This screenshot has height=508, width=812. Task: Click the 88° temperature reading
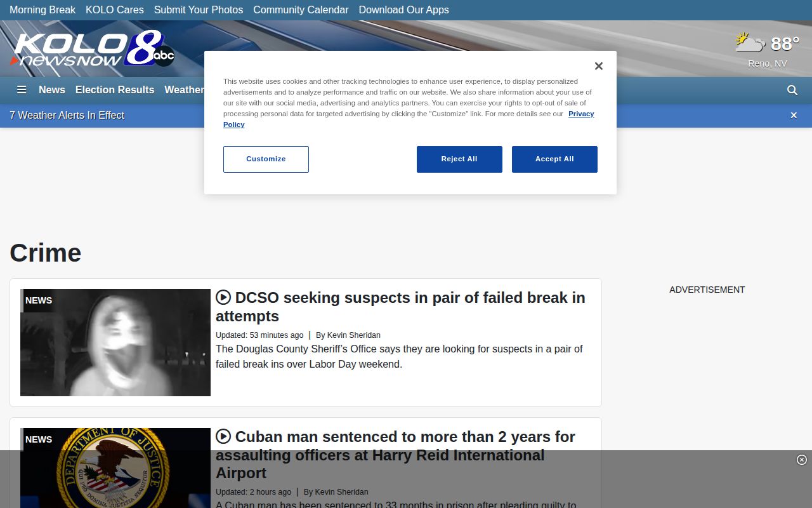click(785, 44)
